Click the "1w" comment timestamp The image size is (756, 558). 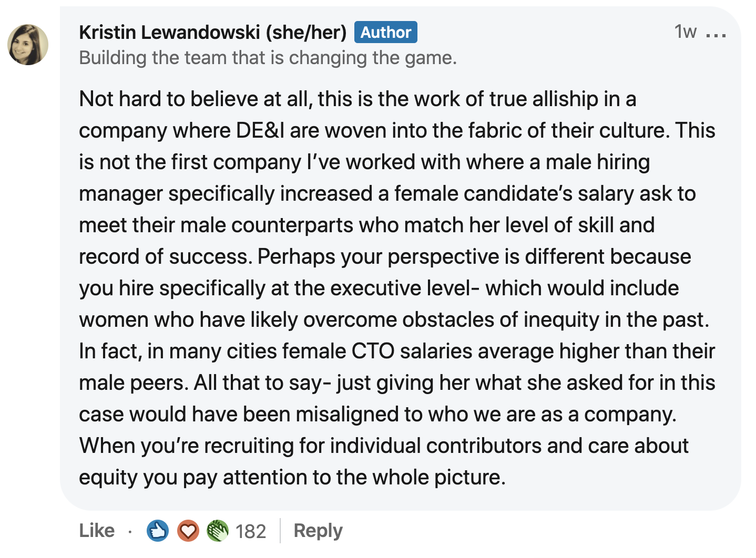(685, 32)
